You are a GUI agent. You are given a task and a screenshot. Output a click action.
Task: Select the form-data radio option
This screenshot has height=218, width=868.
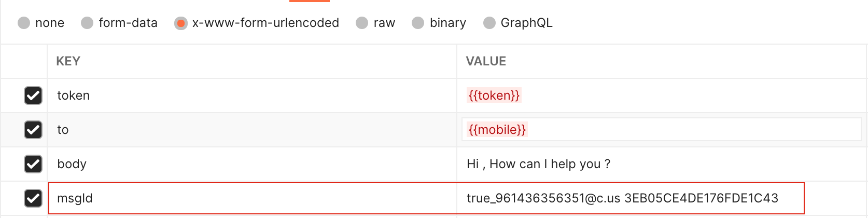point(87,23)
